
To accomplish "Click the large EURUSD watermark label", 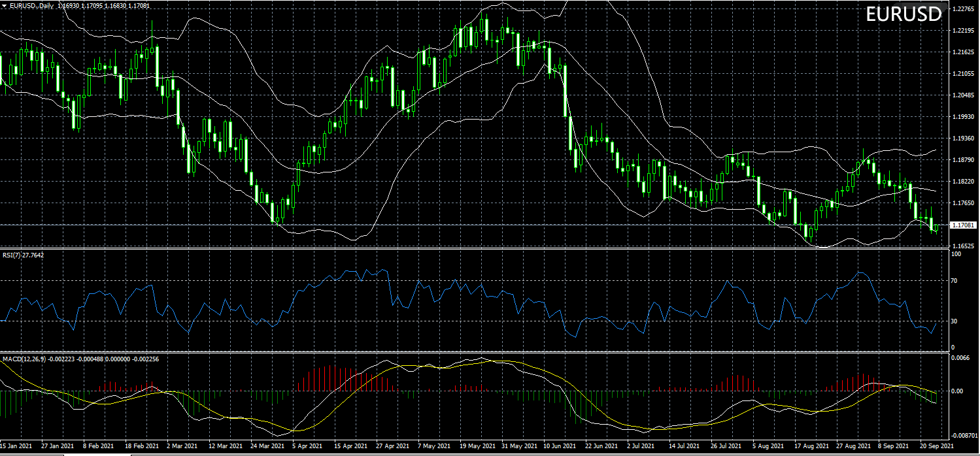I will pos(904,14).
